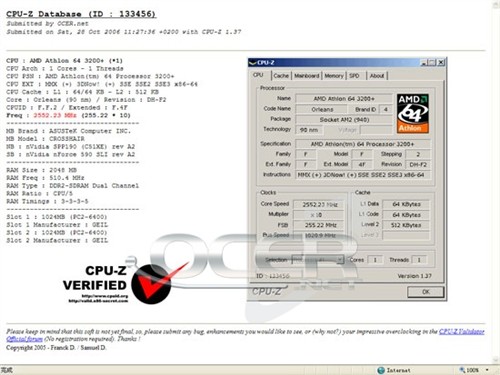Click the OK button in CPU-Z
Viewport: 500px width, 375px height.
(x=426, y=292)
